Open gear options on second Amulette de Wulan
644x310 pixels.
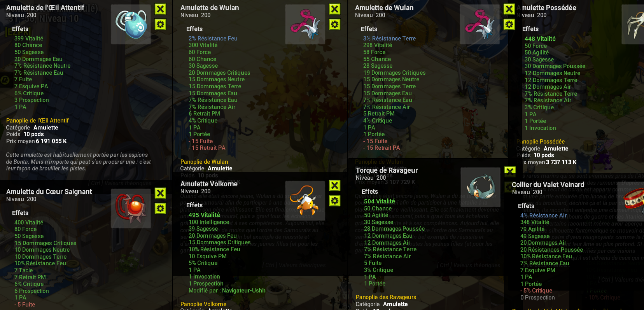click(509, 25)
